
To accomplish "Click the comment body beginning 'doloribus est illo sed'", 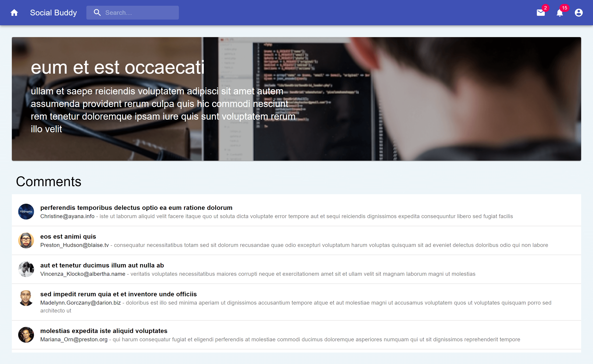I will tap(296, 307).
